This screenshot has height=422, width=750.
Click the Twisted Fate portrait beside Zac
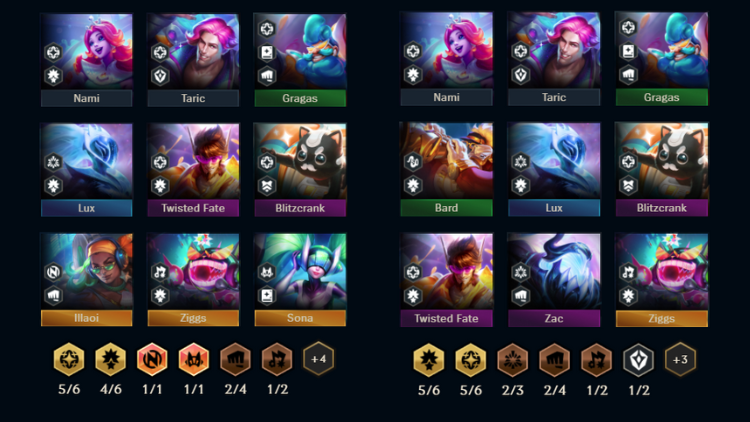point(446,271)
